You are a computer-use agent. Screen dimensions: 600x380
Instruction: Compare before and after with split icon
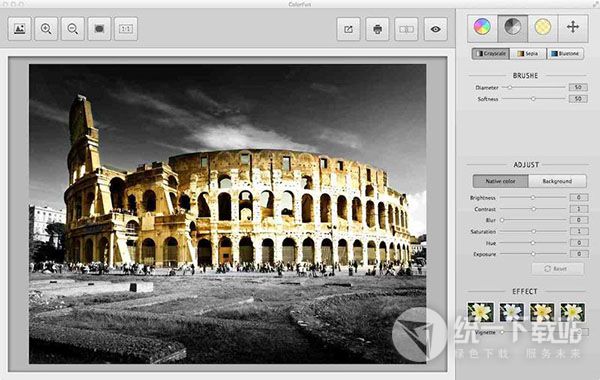click(406, 29)
